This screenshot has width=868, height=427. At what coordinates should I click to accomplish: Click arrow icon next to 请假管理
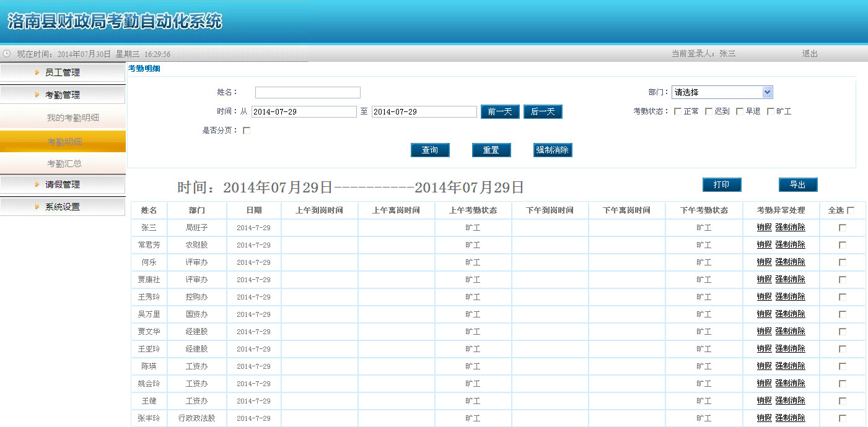[37, 184]
